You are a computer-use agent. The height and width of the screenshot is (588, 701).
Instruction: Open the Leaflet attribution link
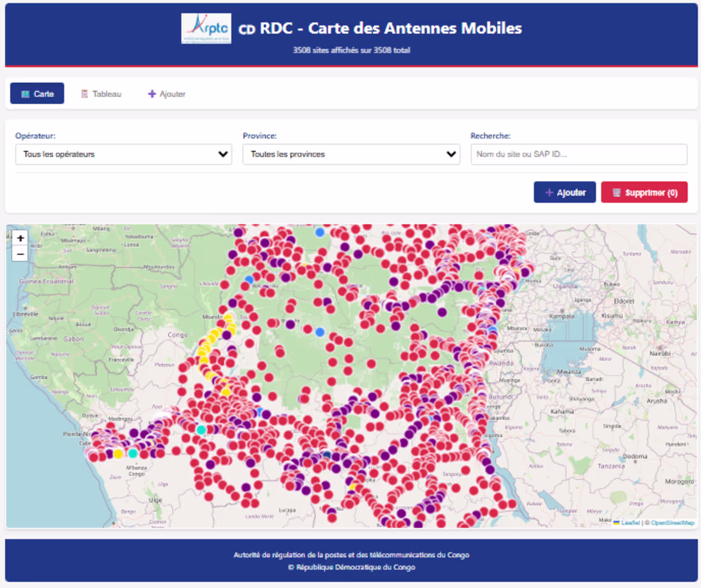630,522
